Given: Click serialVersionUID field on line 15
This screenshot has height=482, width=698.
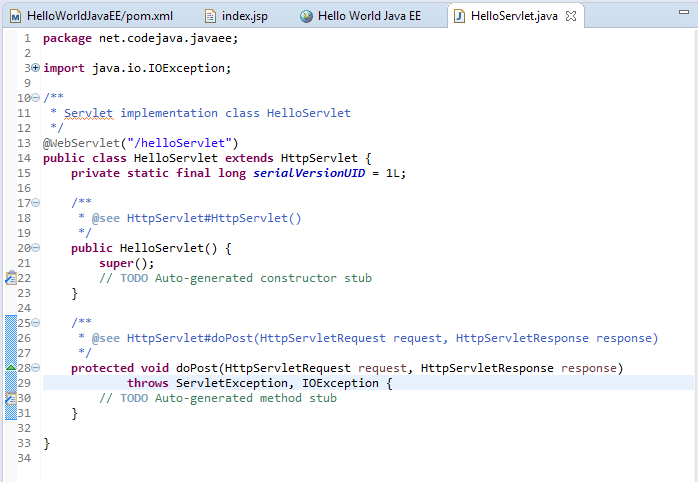Looking at the screenshot, I should point(309,173).
